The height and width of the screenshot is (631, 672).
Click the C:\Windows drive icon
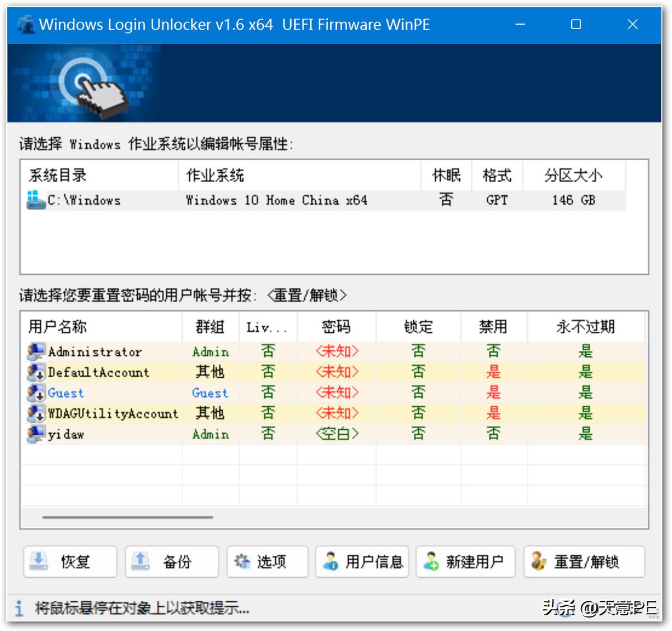click(x=36, y=200)
